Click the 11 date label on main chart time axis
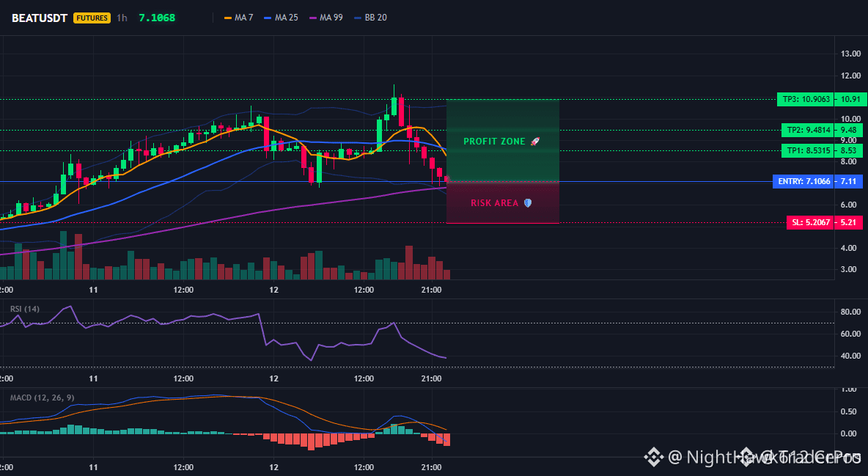 coord(93,290)
